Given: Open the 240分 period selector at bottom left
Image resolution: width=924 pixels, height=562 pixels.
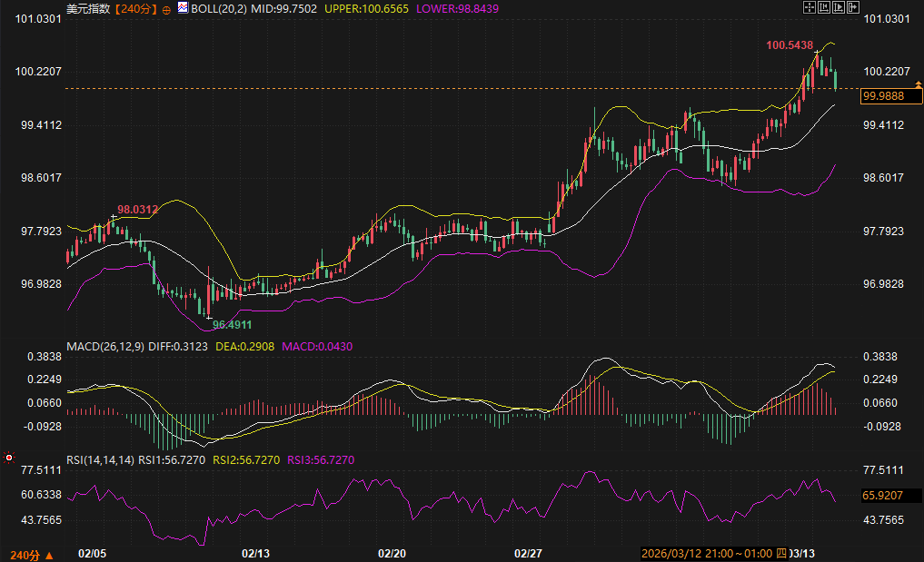Looking at the screenshot, I should click(31, 553).
